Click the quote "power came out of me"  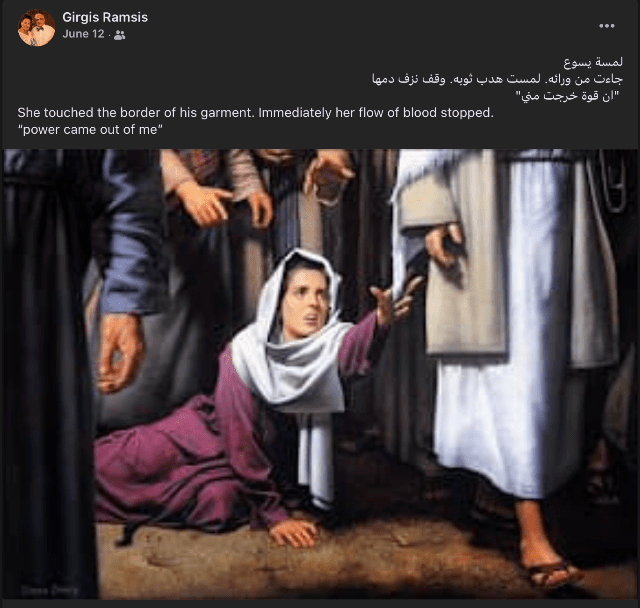pyautogui.click(x=90, y=130)
